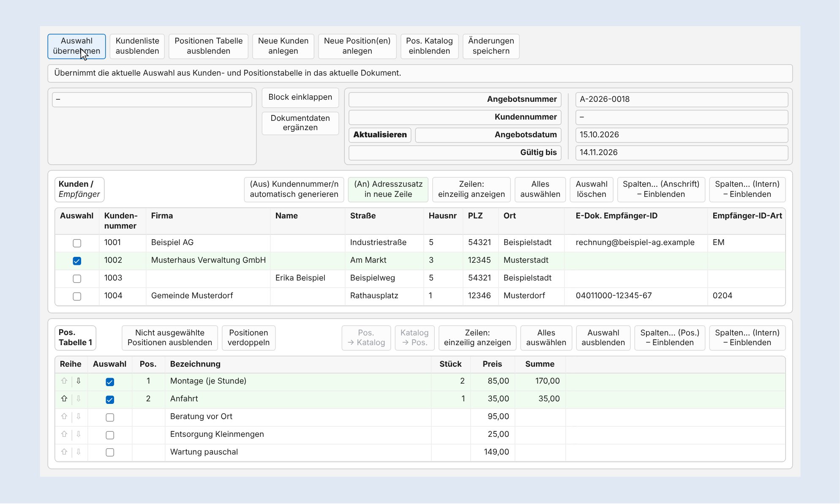Viewport: 840px width, 504px height.
Task: Click up arrow in Wartung pauschal row
Action: coord(64,452)
